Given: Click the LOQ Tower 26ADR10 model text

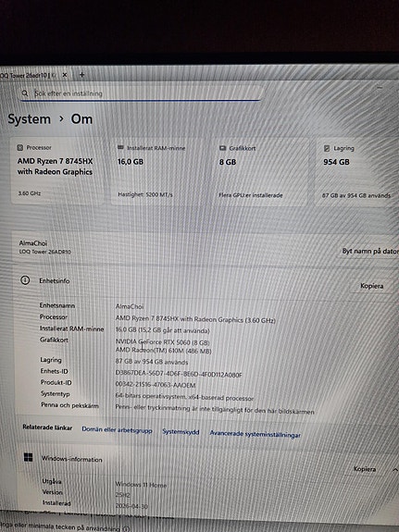Looking at the screenshot, I should tap(44, 252).
